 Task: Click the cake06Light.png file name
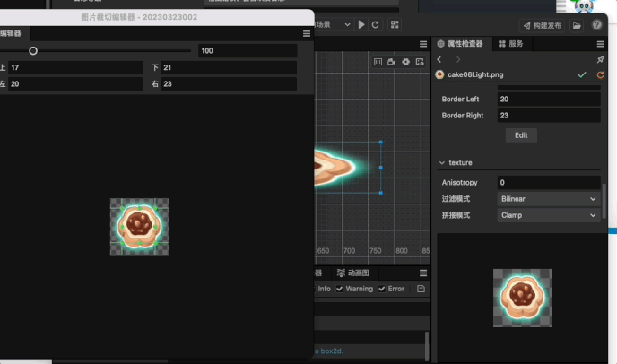pyautogui.click(x=475, y=74)
